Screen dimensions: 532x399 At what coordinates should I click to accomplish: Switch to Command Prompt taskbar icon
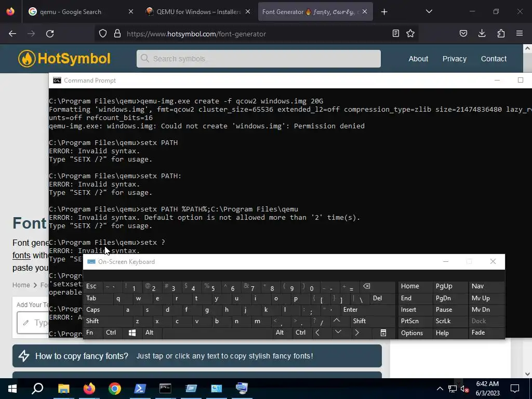[x=165, y=389]
